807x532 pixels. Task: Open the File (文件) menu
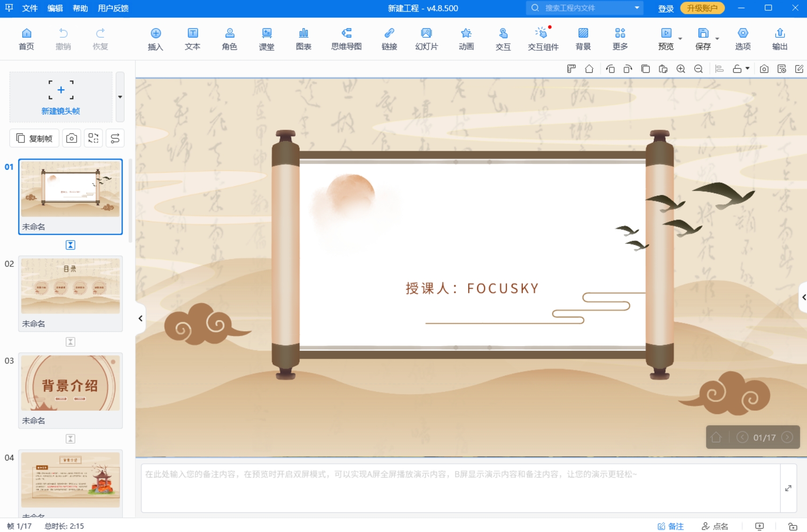[30, 8]
